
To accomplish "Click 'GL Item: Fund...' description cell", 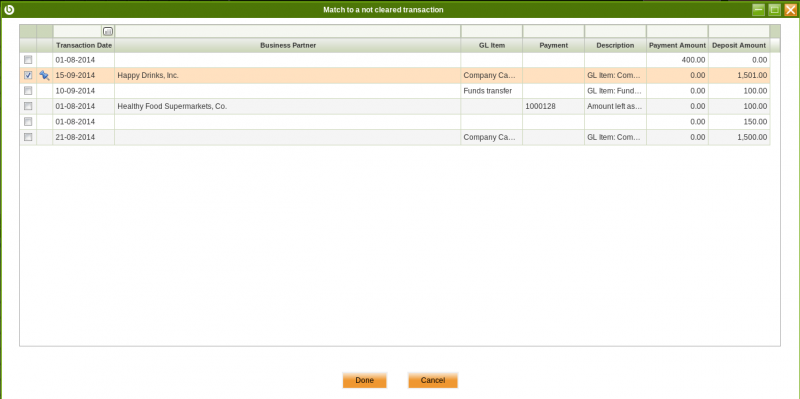I will [615, 91].
